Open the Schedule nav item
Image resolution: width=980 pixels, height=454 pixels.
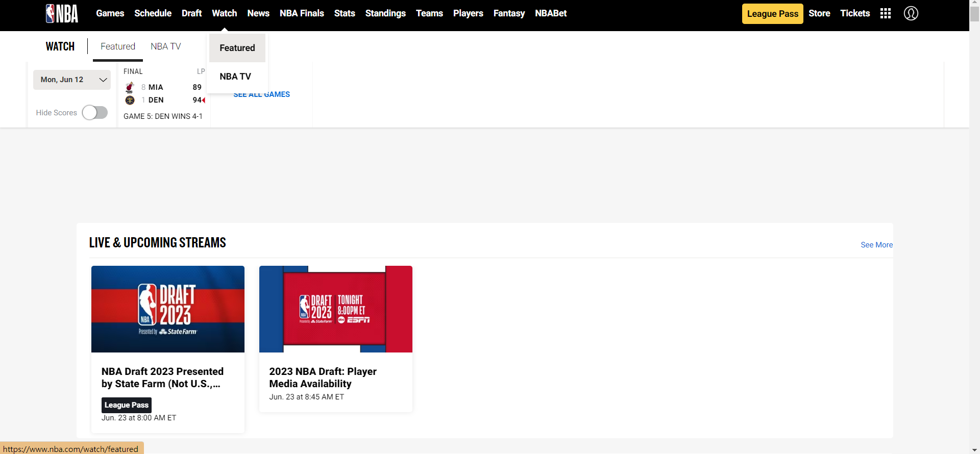(153, 13)
